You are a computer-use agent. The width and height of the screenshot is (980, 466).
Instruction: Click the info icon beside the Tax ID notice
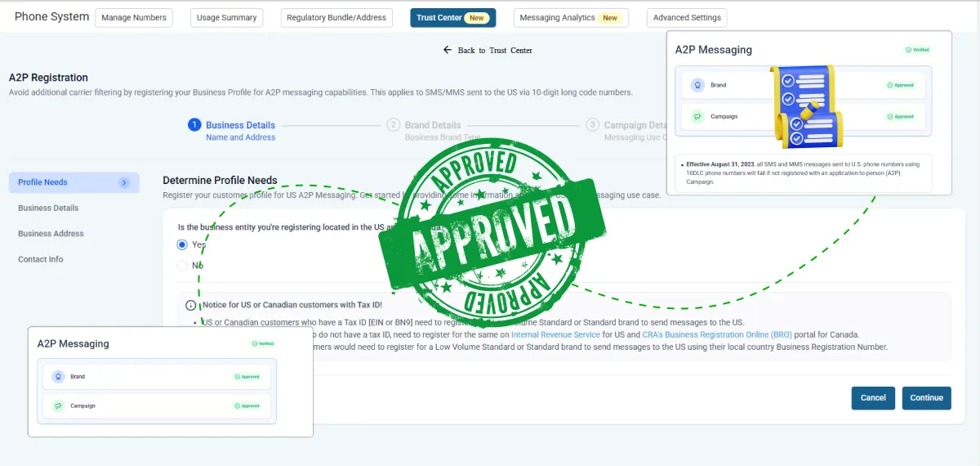(191, 305)
